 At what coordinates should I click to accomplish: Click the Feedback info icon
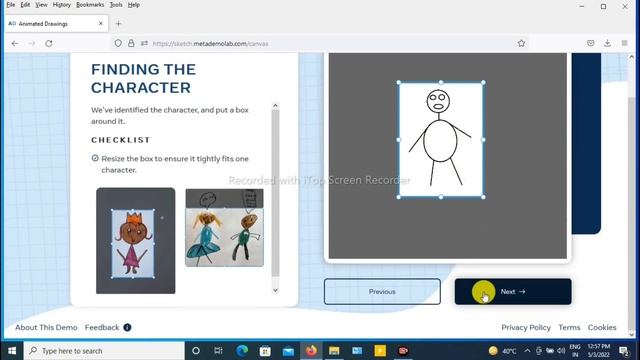[x=127, y=327]
